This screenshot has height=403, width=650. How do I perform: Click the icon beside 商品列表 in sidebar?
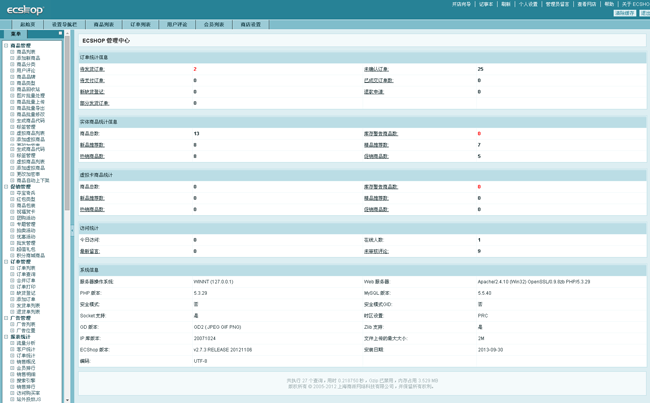(12, 52)
